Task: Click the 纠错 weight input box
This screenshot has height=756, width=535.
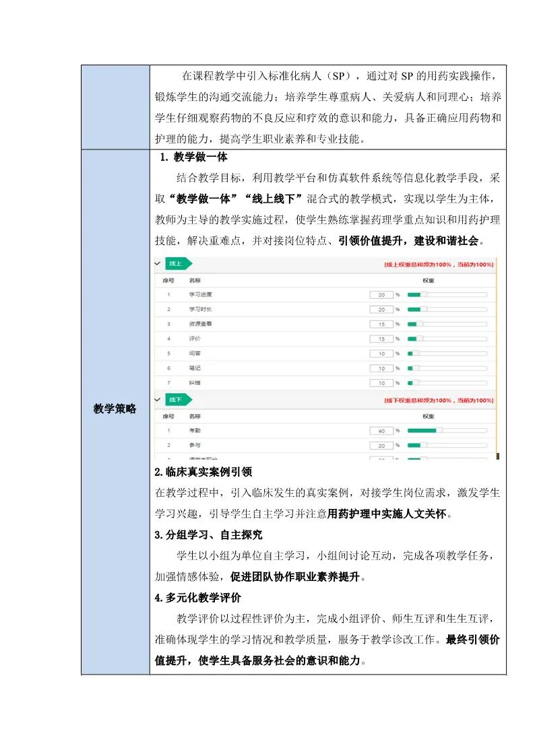Action: tap(381, 383)
